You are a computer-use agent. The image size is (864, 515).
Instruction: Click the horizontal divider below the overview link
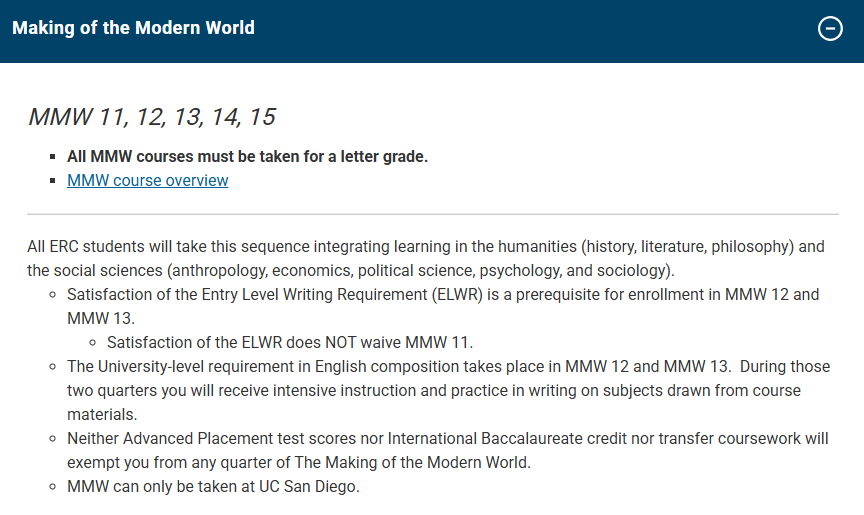(x=432, y=214)
